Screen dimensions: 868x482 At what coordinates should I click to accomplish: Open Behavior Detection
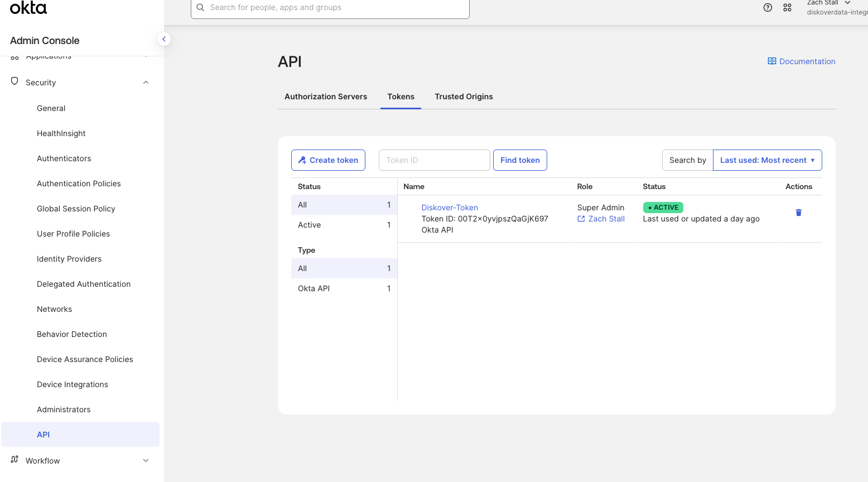pos(72,334)
